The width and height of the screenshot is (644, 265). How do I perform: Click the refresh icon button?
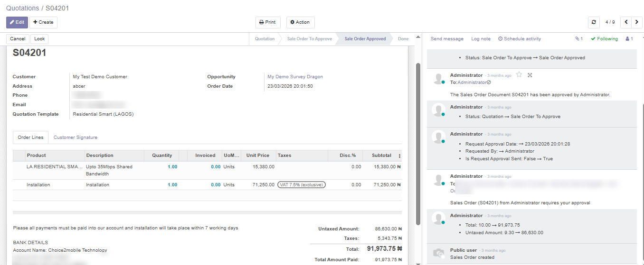(594, 22)
